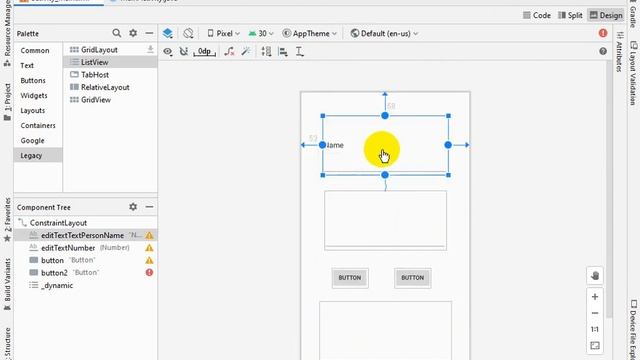The image size is (640, 360).
Task: Open the API level 30 dropdown
Action: coord(261,33)
